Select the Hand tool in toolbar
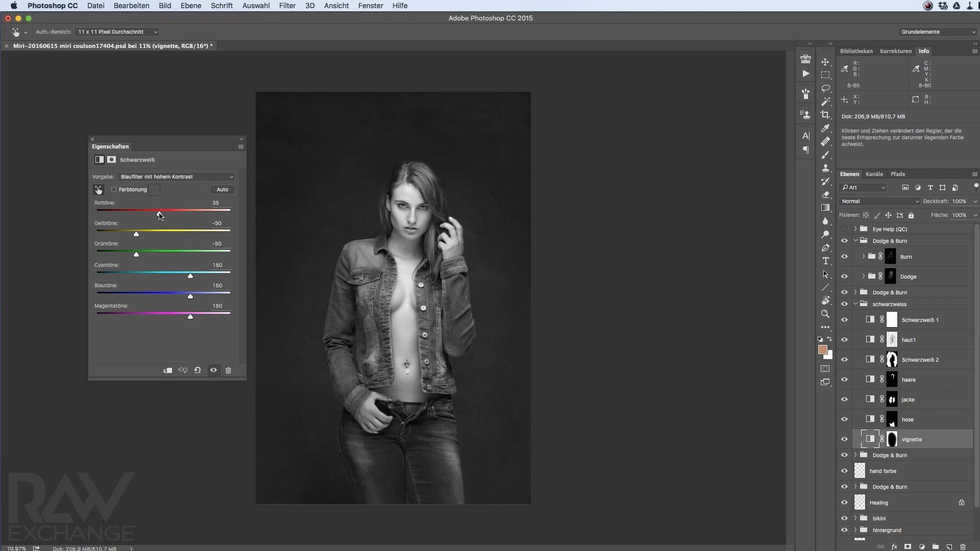This screenshot has height=551, width=980. point(825,300)
